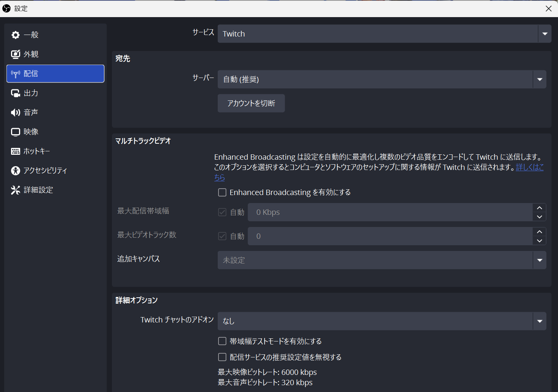
Task: Click the monitor icon beside 映像
Action: coord(16,132)
